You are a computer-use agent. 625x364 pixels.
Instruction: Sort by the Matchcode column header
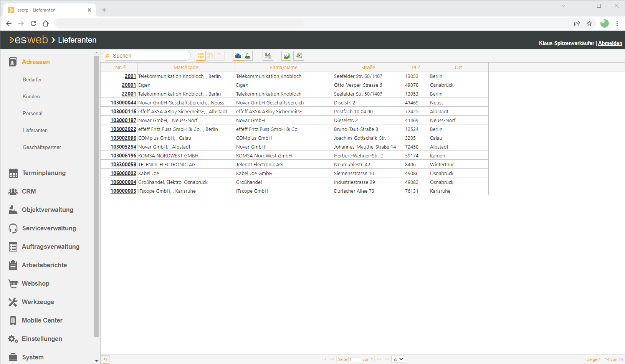[x=186, y=67]
